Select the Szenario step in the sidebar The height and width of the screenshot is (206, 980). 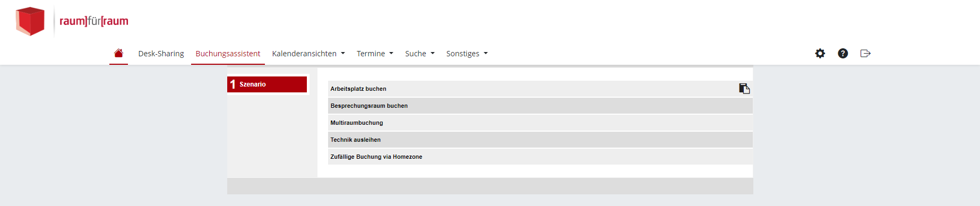coord(267,84)
